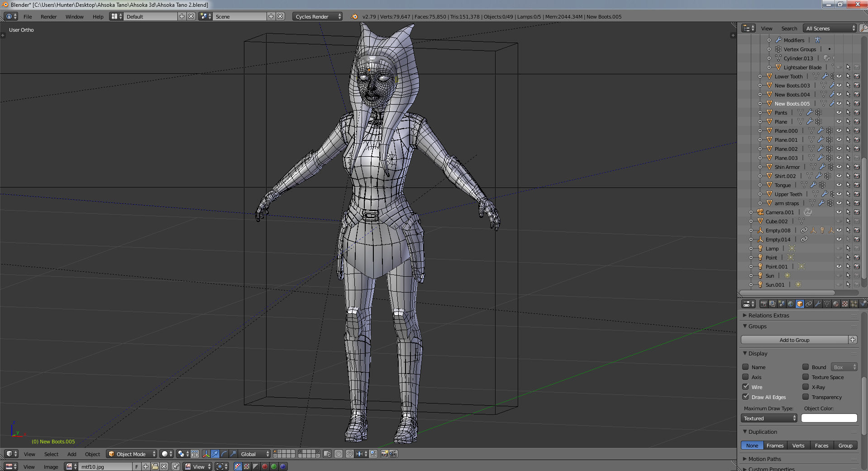
Task: Open the Object properties tab (orange cube)
Action: click(800, 304)
